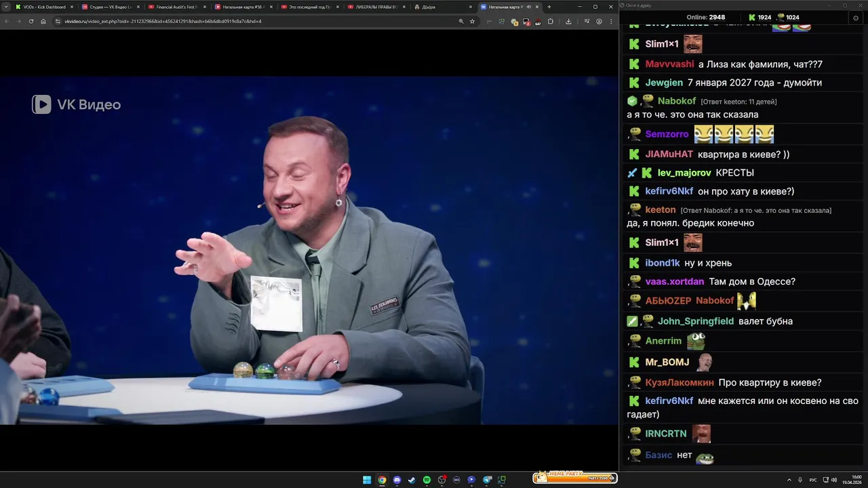This screenshot has height=488, width=868.
Task: Click username Anerrim in chat
Action: (663, 341)
